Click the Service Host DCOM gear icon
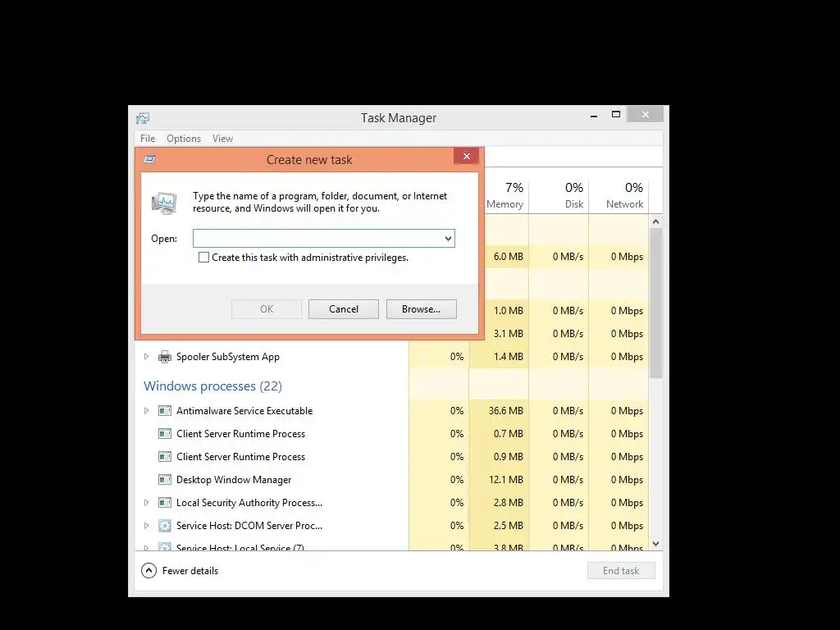 point(164,526)
